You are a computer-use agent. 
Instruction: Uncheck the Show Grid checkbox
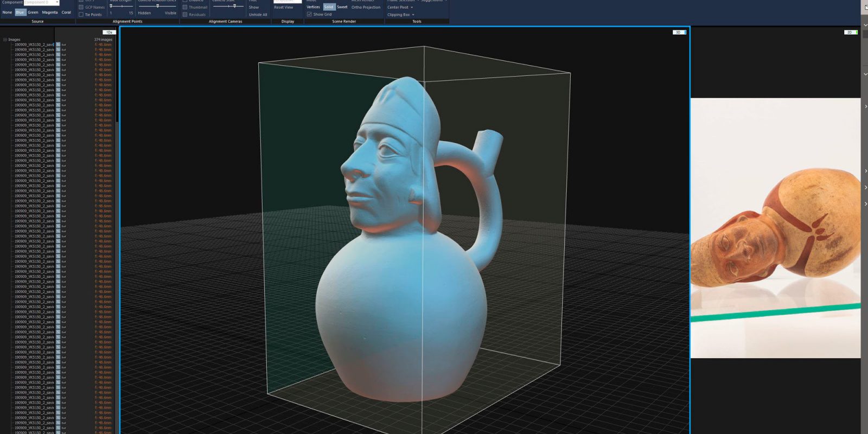[x=309, y=14]
